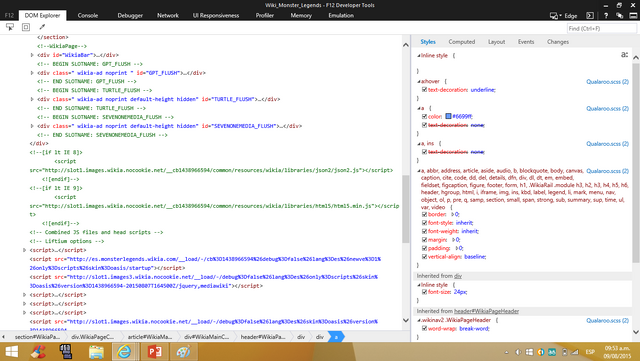Follow the 'Inherited from div' link
Screen dimensions: 640x361
pos(458,276)
